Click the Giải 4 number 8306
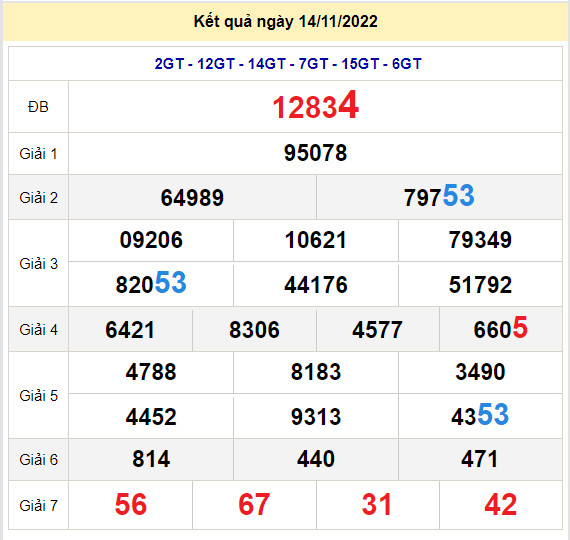This screenshot has height=540, width=570. click(x=254, y=330)
